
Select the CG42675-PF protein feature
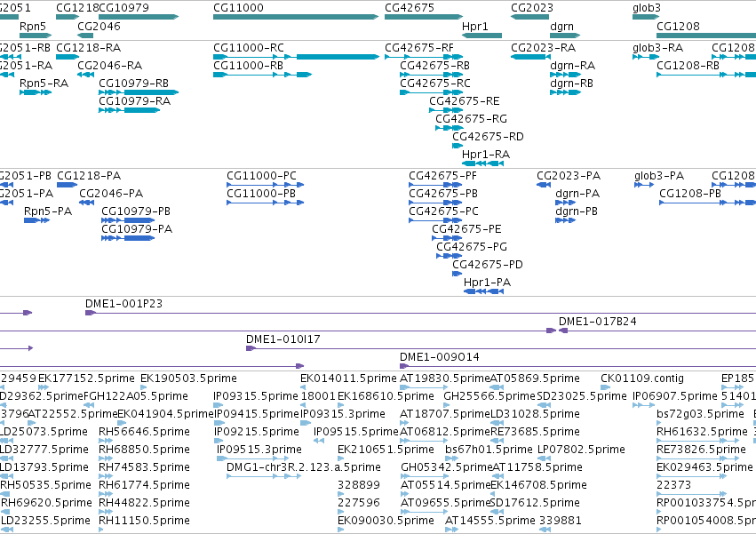435,185
